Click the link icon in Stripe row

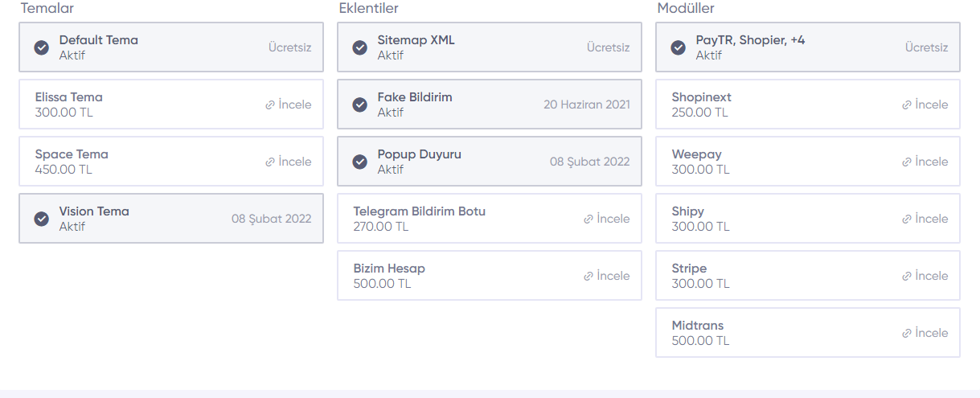click(907, 276)
